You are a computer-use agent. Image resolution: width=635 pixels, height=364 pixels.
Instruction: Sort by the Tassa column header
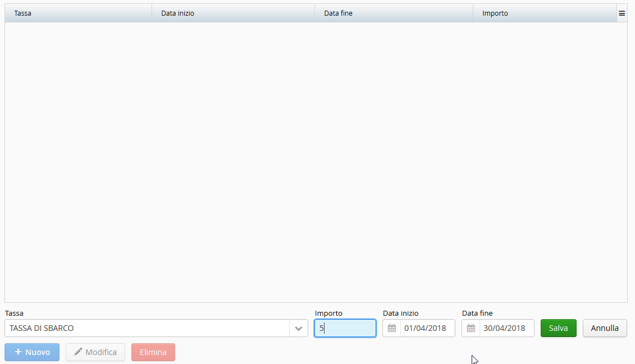pos(22,13)
